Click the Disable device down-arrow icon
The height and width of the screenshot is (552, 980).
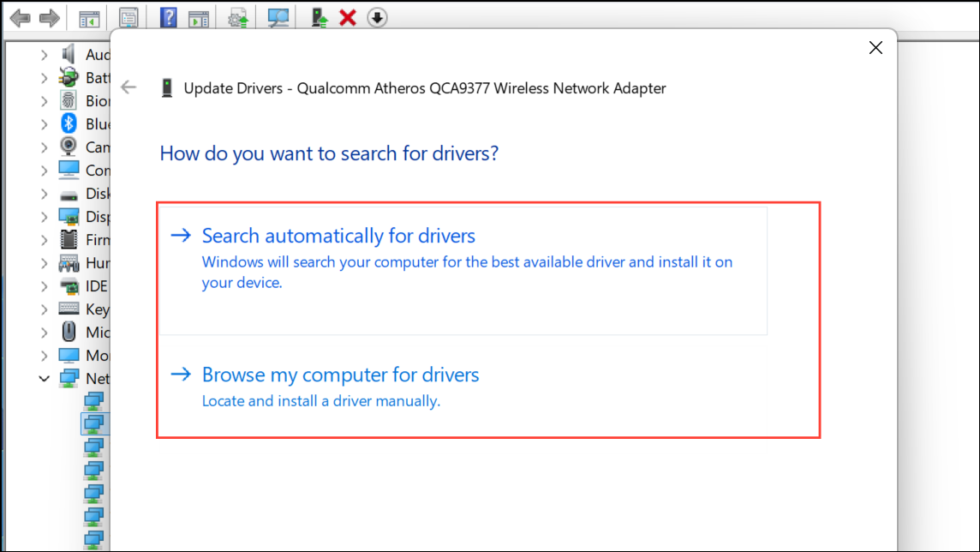377,17
